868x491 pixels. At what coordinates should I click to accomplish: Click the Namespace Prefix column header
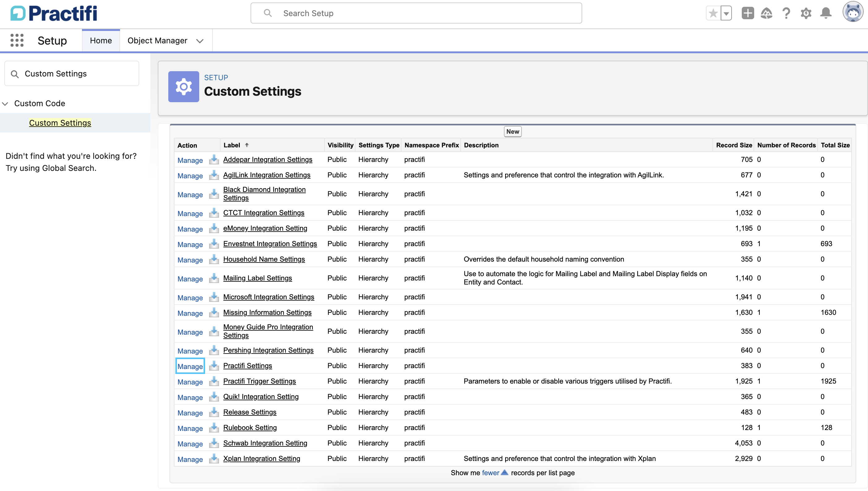[432, 145]
